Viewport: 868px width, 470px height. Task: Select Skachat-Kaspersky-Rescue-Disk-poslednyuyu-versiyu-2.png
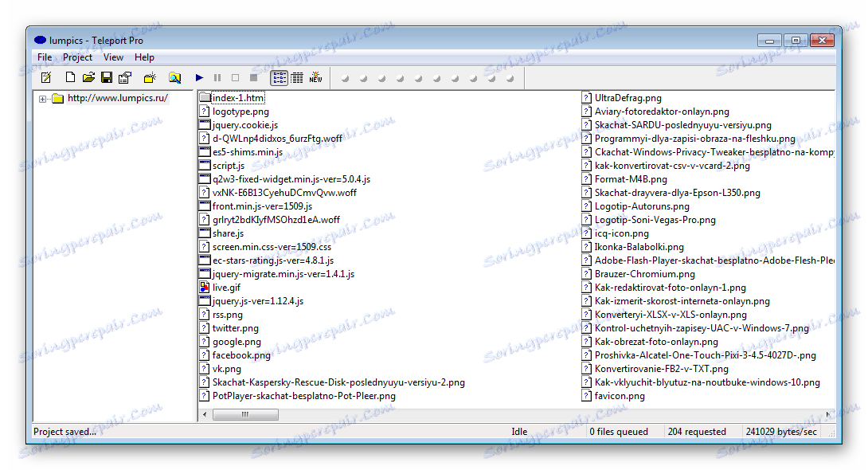pos(338,382)
